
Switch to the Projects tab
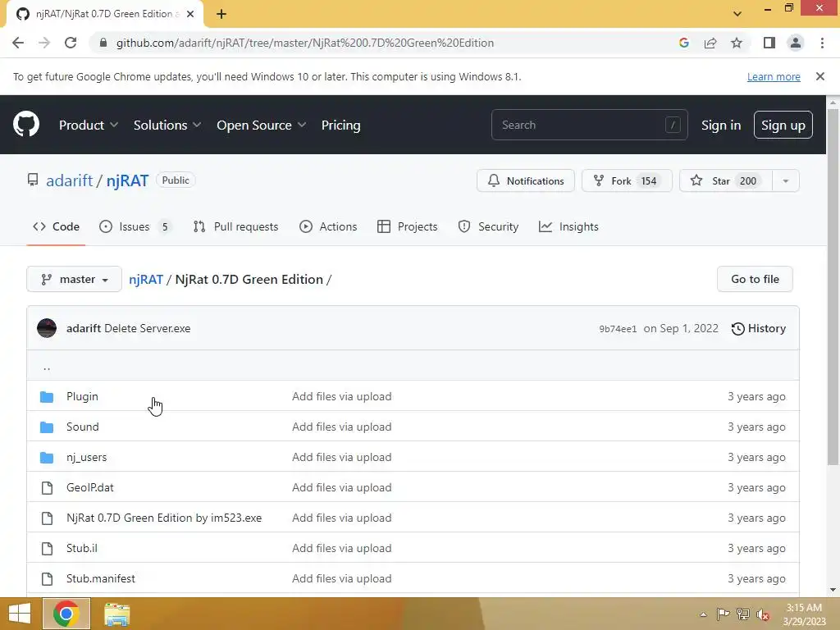point(408,226)
